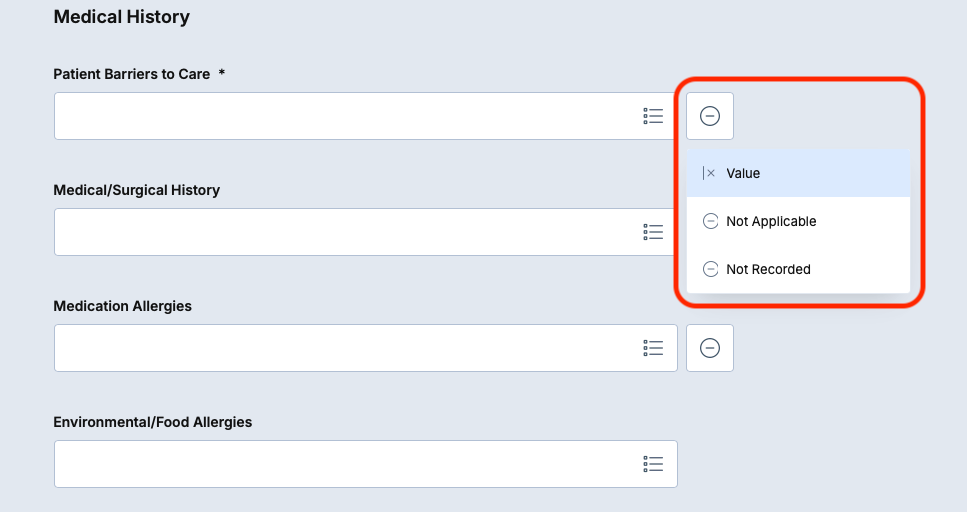Click the Patient Barriers to Care label

[131, 74]
